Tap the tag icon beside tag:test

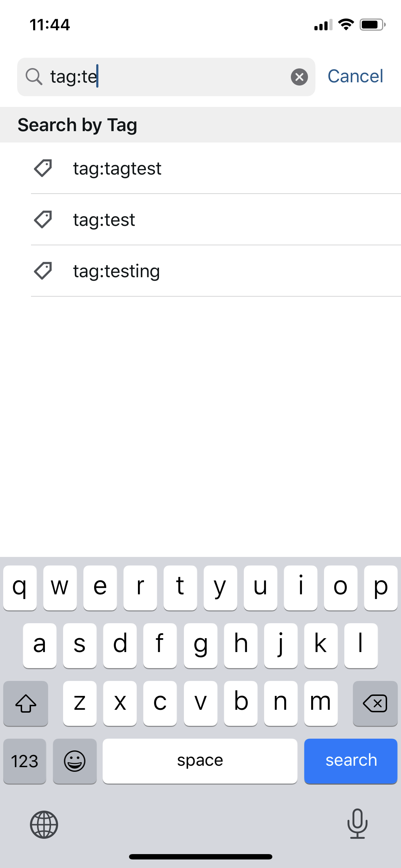pyautogui.click(x=43, y=219)
